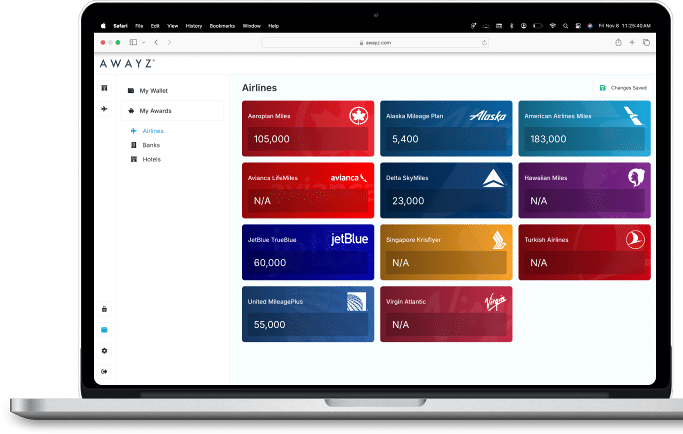Click the printer icon in left rail

105,309
